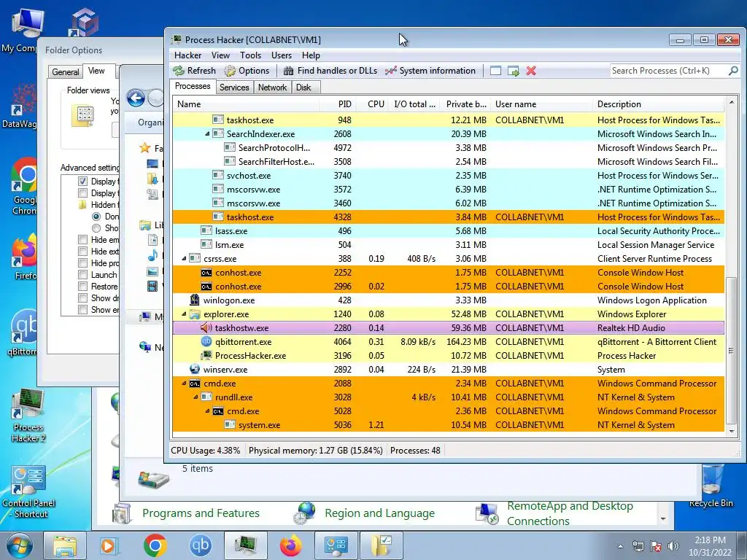Select ProcessHacker.exe process icon
Viewport: 747px width, 560px height.
coord(206,355)
